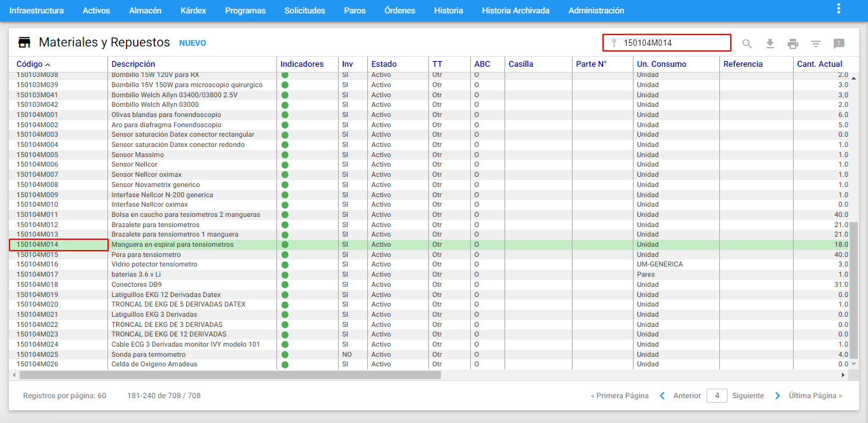Open the Activos menu
Viewport: 868px width, 423px height.
tap(96, 11)
